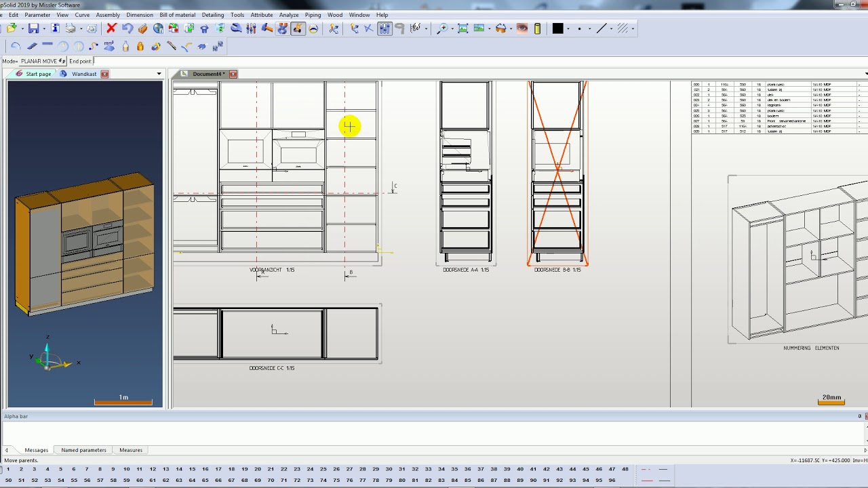Open the dropdown arrow beside Open folder

tap(22, 28)
